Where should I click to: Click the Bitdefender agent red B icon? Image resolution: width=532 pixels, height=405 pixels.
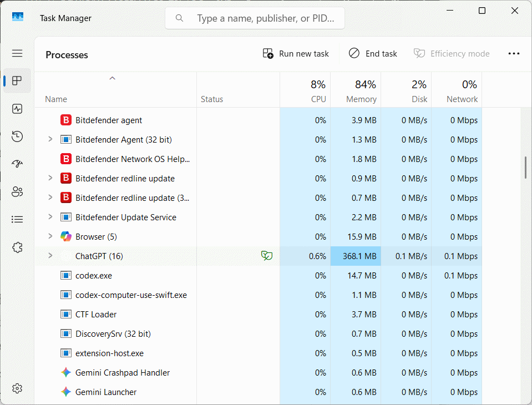[66, 120]
